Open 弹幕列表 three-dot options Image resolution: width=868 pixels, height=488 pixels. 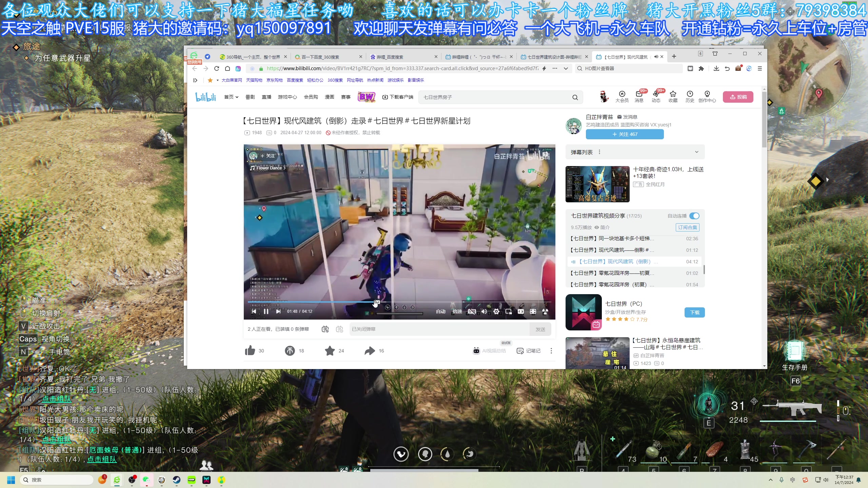click(599, 152)
